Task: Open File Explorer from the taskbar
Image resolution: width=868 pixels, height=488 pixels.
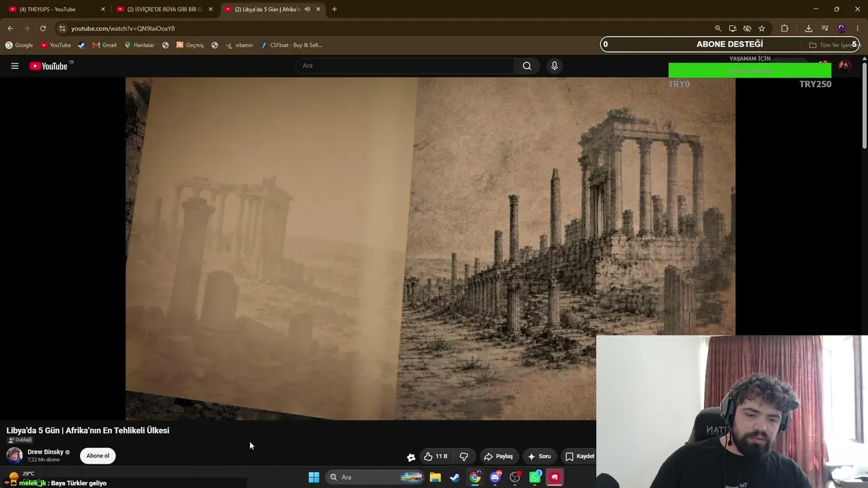Action: pyautogui.click(x=435, y=477)
